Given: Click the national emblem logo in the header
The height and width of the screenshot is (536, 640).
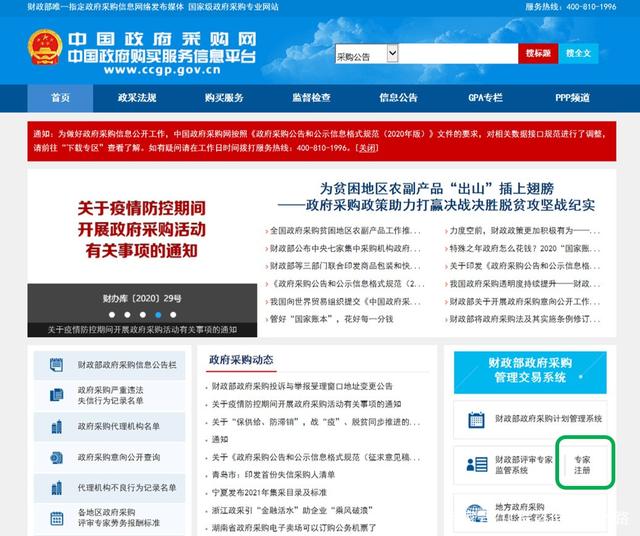Looking at the screenshot, I should (45, 47).
